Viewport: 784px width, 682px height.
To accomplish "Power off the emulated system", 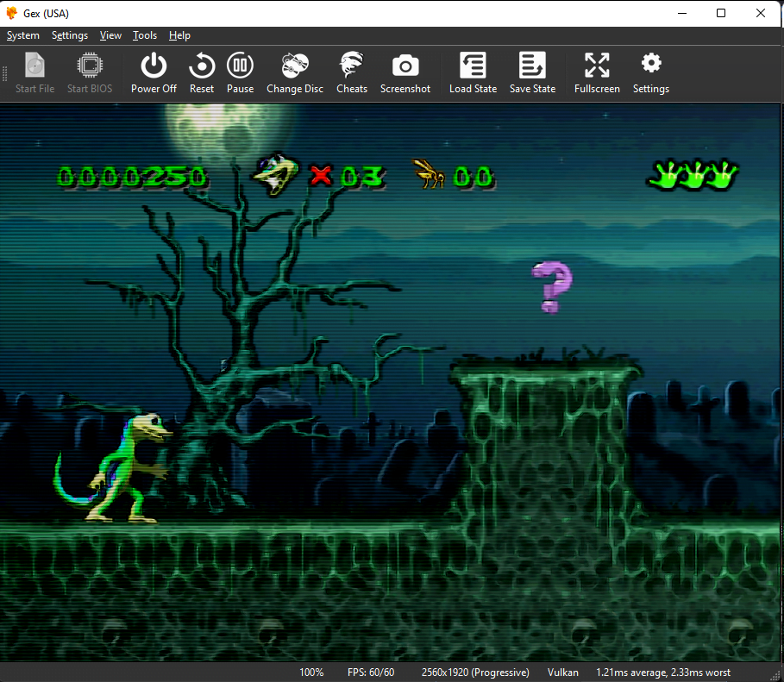I will pos(154,73).
